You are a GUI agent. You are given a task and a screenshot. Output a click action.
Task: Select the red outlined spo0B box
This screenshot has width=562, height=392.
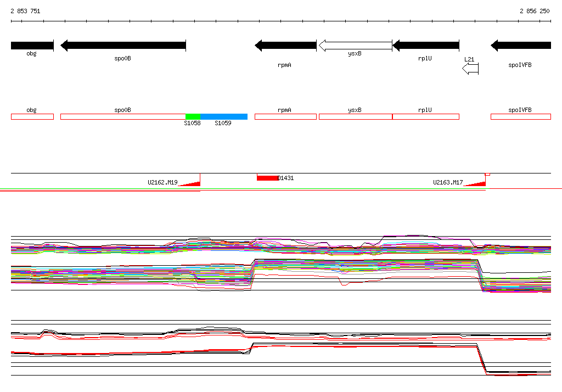pyautogui.click(x=123, y=116)
